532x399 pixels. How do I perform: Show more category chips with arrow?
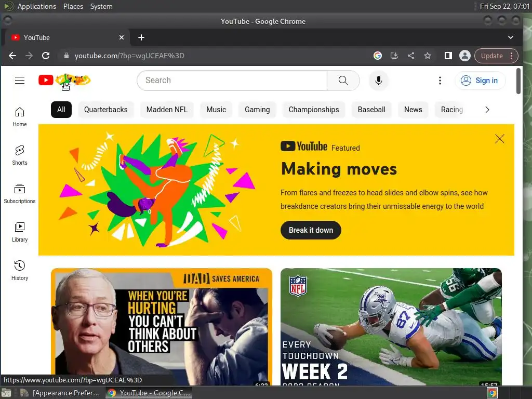click(x=487, y=110)
